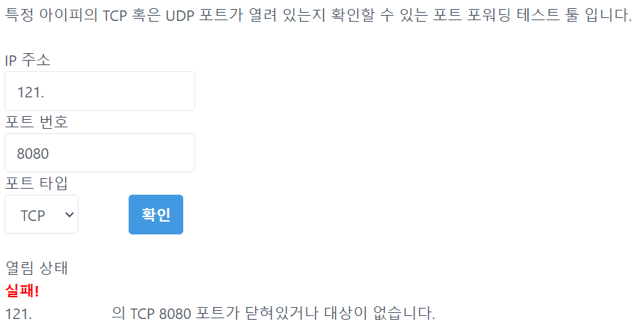The image size is (644, 328).
Task: Click the 8080 value in port field
Action: [x=32, y=154]
